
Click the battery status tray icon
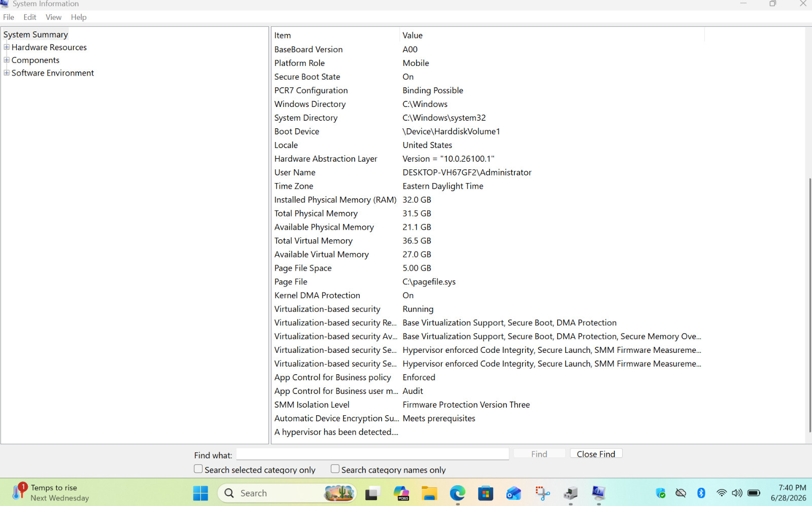click(754, 493)
